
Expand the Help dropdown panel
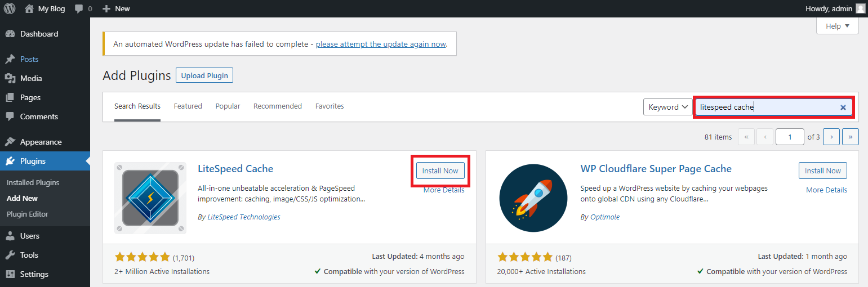point(838,26)
